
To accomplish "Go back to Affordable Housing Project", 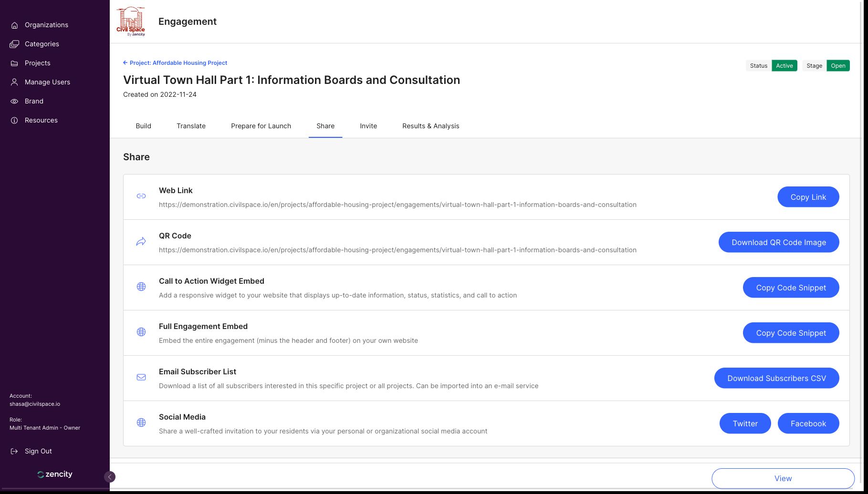I will pos(175,63).
